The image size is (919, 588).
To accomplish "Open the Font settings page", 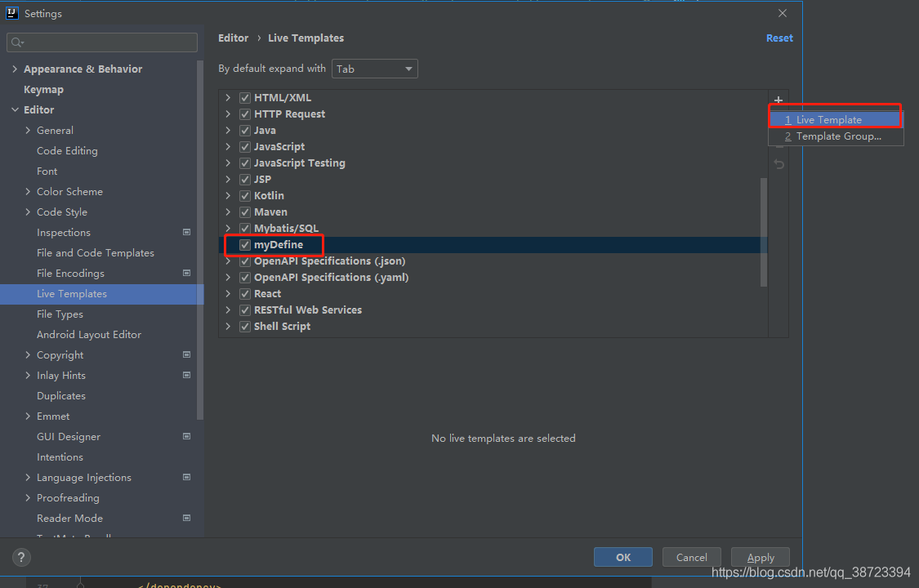I will [x=47, y=171].
